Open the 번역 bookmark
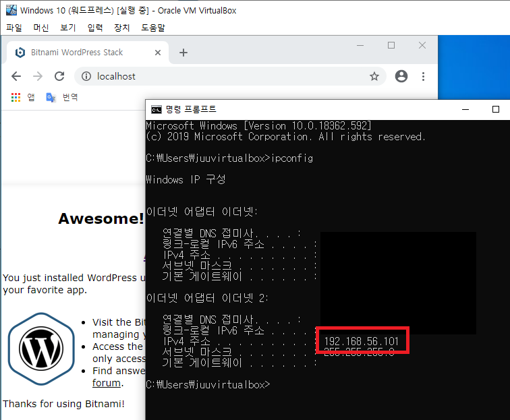The width and height of the screenshot is (510, 420). point(62,97)
